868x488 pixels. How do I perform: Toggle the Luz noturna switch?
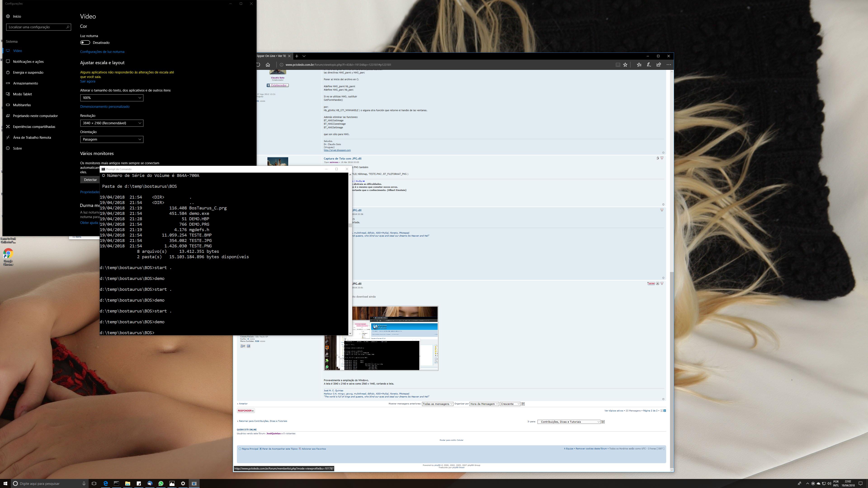pyautogui.click(x=85, y=42)
